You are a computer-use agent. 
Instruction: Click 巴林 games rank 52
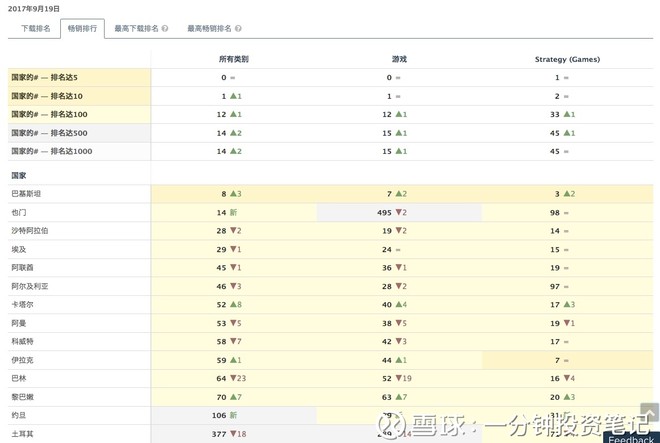click(387, 379)
